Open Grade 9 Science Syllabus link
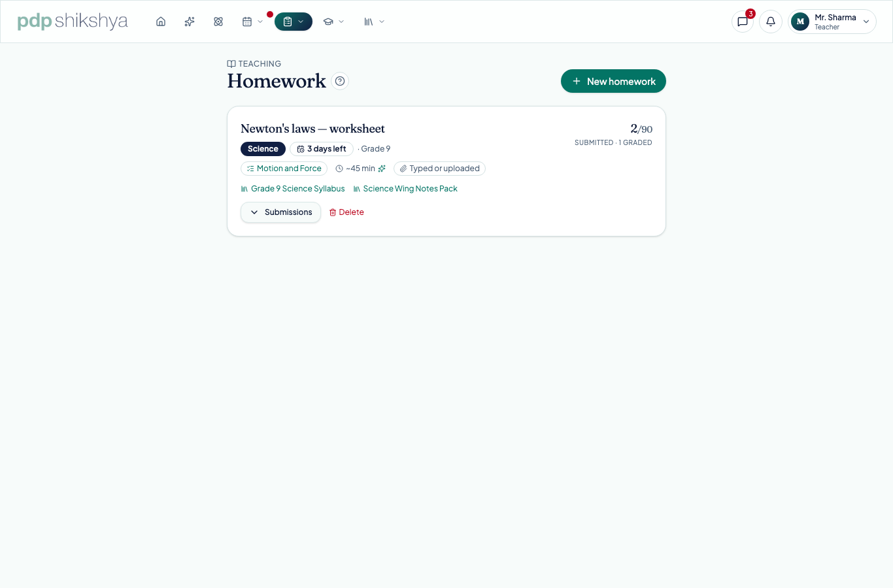This screenshot has height=588, width=893. (x=293, y=189)
